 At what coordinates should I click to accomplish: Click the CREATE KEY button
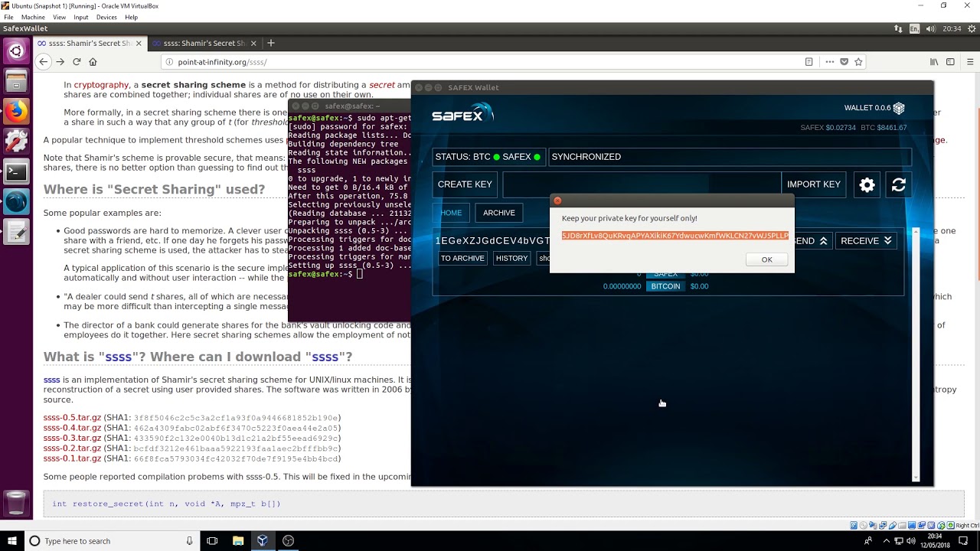465,184
